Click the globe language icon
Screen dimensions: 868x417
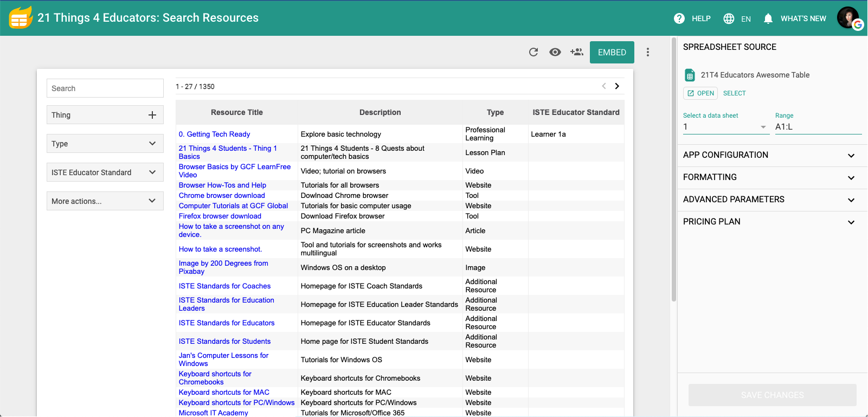[x=729, y=18]
